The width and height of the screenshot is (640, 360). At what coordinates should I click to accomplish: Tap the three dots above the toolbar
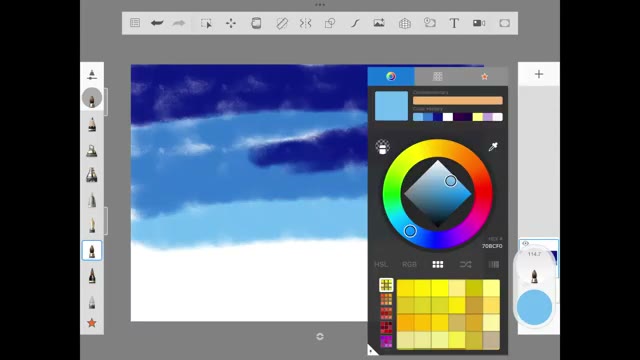320,5
